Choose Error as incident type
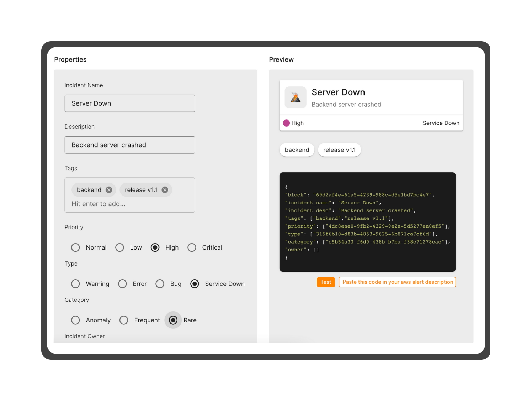 click(x=122, y=284)
